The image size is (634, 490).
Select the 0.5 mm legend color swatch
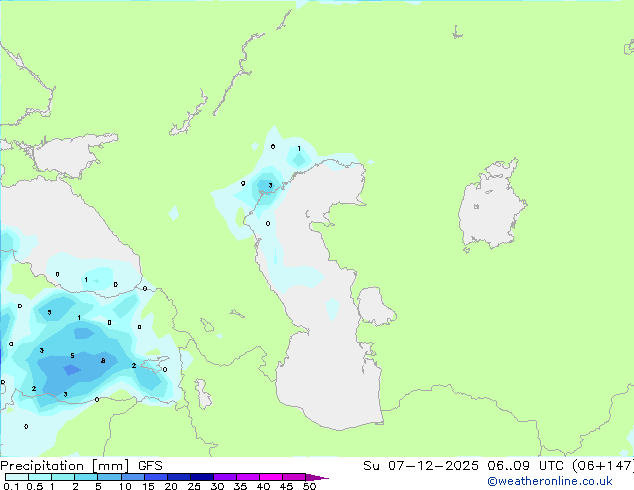40,477
